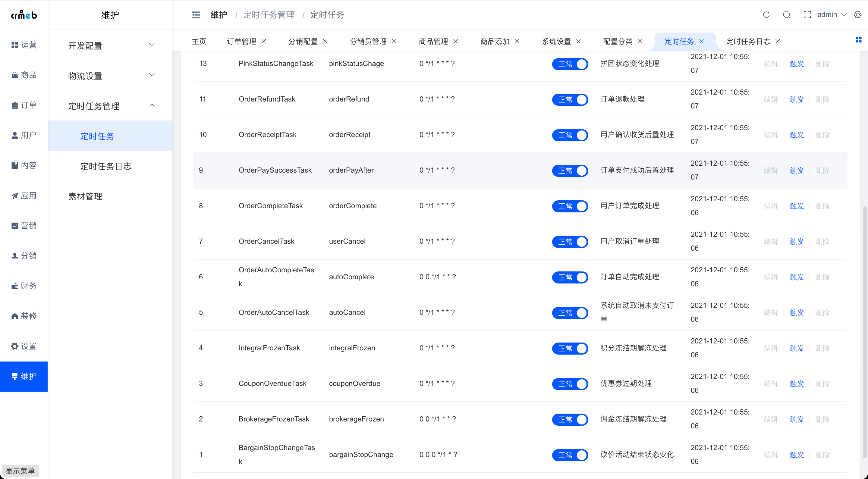The image size is (868, 479).
Task: Open the search magnifier icon
Action: [x=786, y=15]
